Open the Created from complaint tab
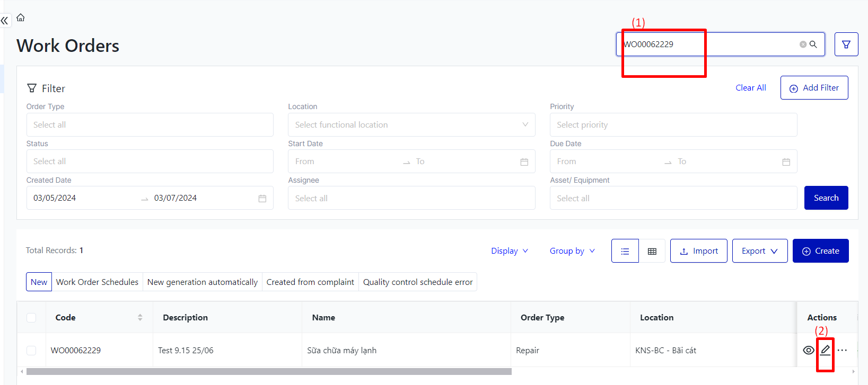 point(310,282)
